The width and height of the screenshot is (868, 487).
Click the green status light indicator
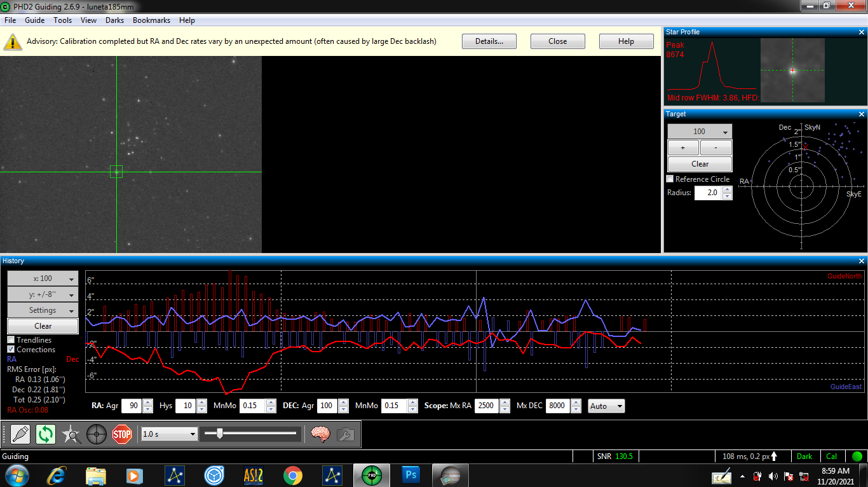click(x=857, y=456)
